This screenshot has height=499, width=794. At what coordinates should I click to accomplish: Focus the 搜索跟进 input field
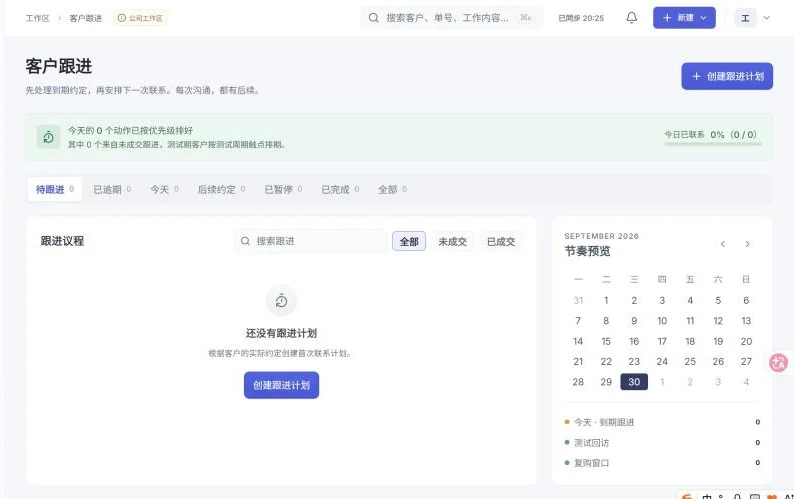point(310,241)
